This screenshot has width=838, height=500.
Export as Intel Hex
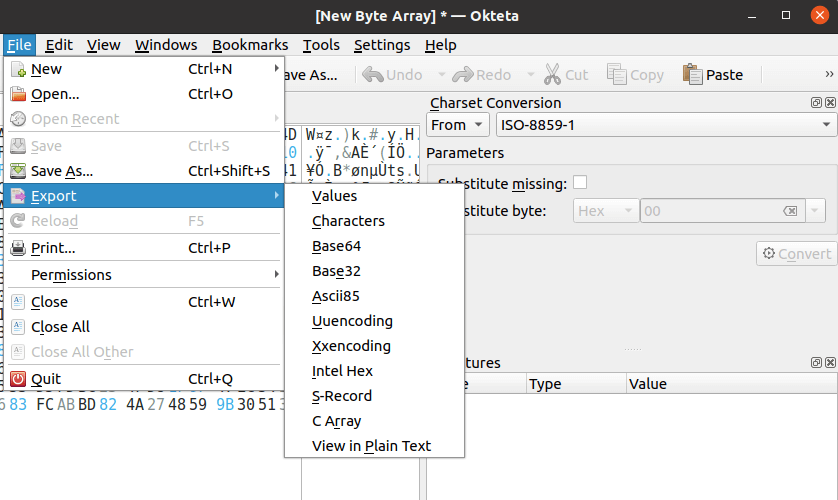point(374,371)
